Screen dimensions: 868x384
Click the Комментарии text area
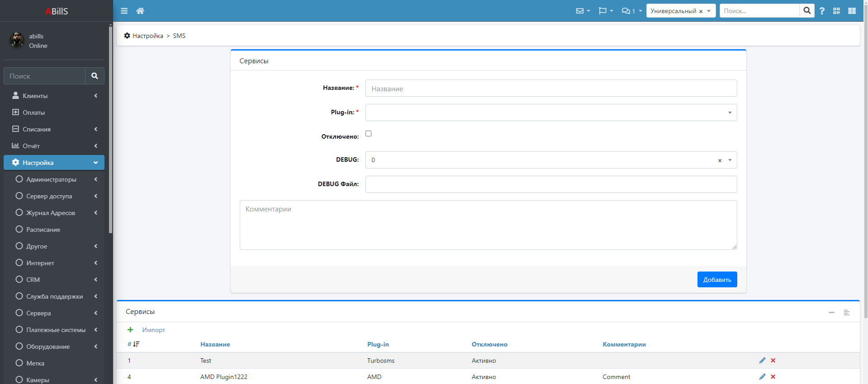point(488,225)
